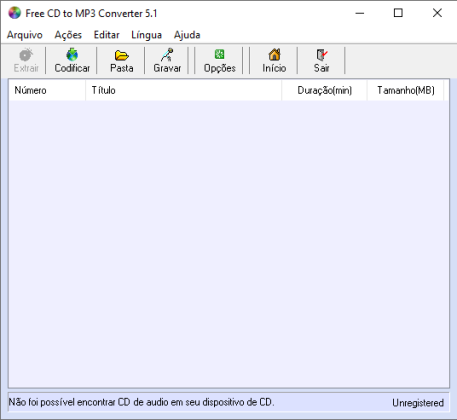Click the app logo in title bar
Viewport: 457px width, 420px height.
click(x=14, y=13)
